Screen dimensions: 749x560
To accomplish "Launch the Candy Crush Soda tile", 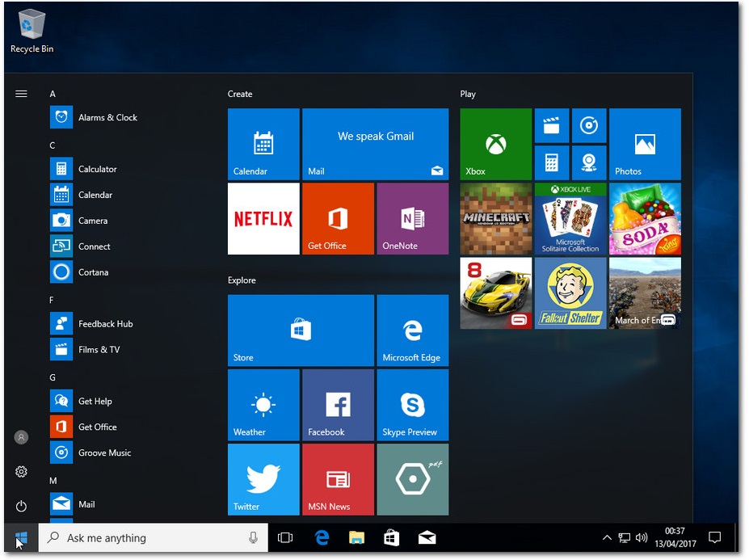I will pos(645,219).
